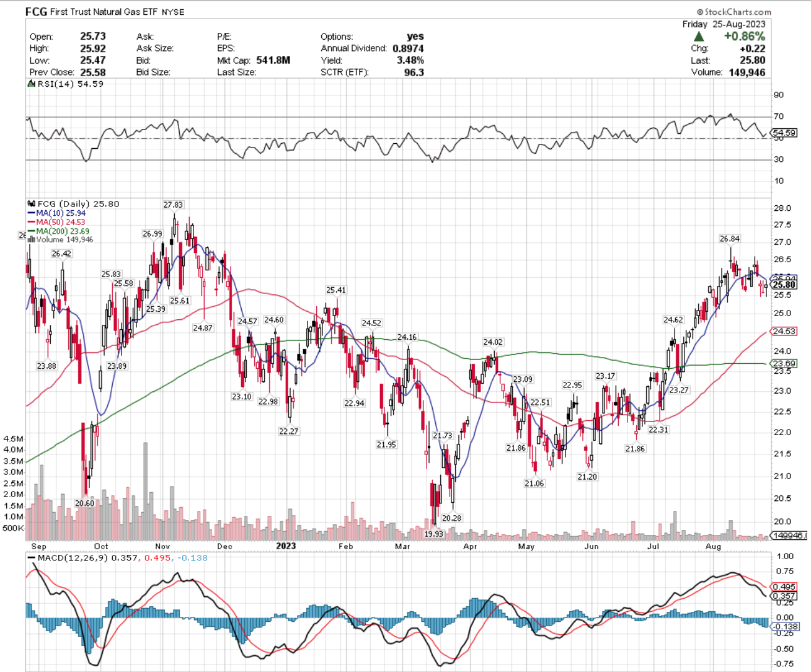Click the 23.69 MA200 axis price tag

[784, 364]
